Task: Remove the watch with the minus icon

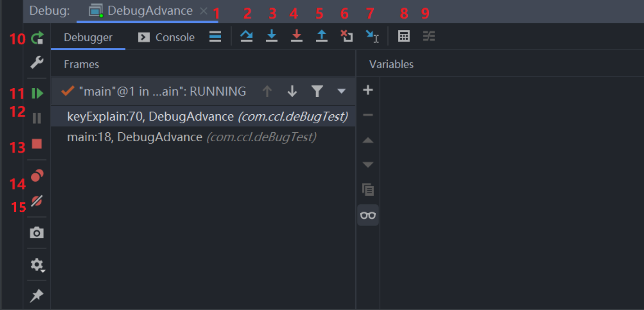Action: 368,115
